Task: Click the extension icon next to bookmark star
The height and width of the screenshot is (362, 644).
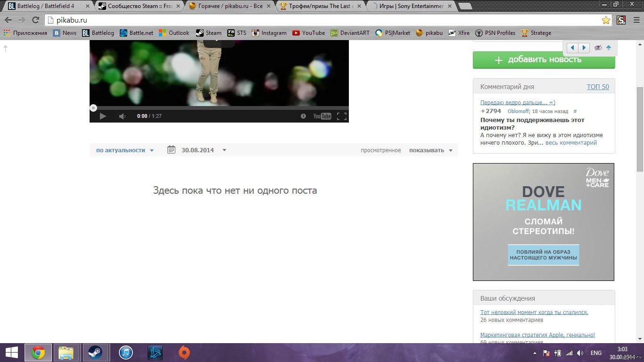Action: (621, 20)
